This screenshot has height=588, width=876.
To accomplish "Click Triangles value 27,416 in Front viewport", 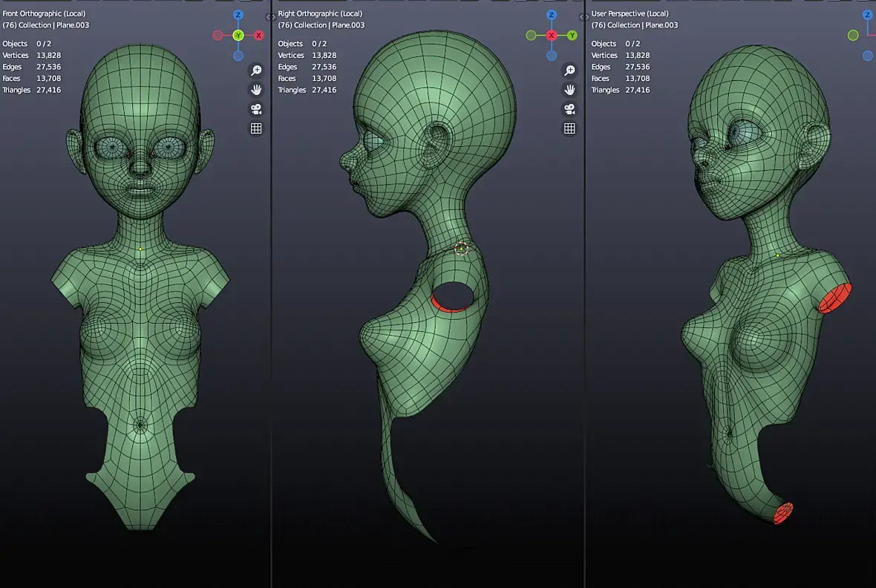I will pyautogui.click(x=48, y=90).
